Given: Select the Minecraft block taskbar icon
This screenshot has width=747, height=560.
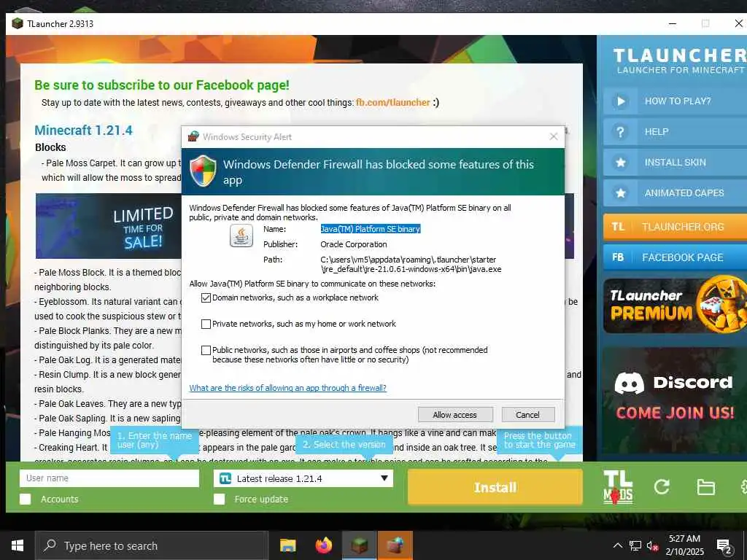Looking at the screenshot, I should click(359, 545).
